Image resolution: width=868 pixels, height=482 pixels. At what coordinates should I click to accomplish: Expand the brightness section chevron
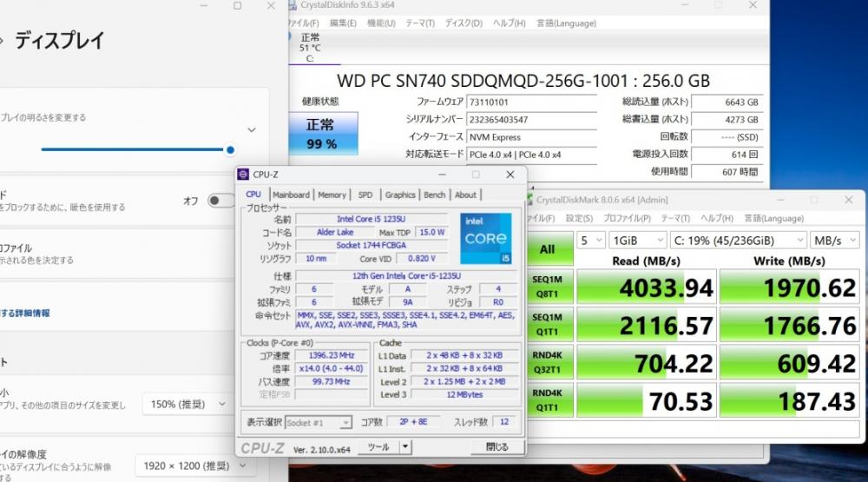[252, 130]
